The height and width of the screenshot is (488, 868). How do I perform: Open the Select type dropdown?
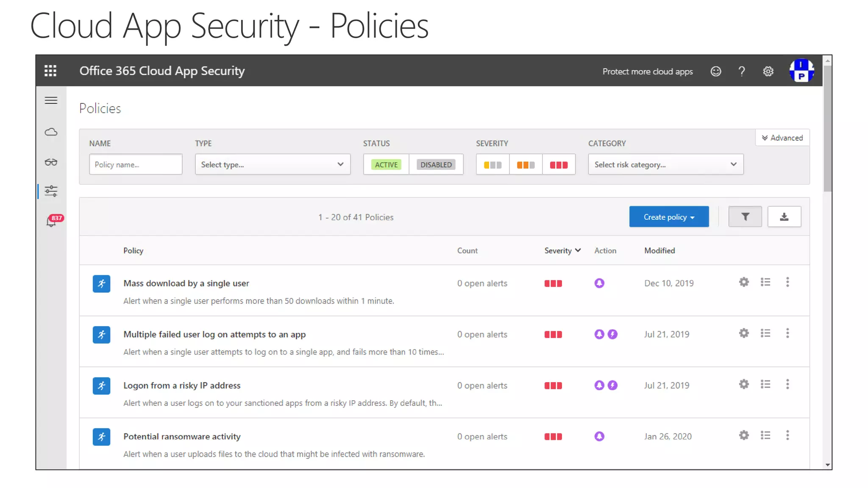(x=273, y=164)
